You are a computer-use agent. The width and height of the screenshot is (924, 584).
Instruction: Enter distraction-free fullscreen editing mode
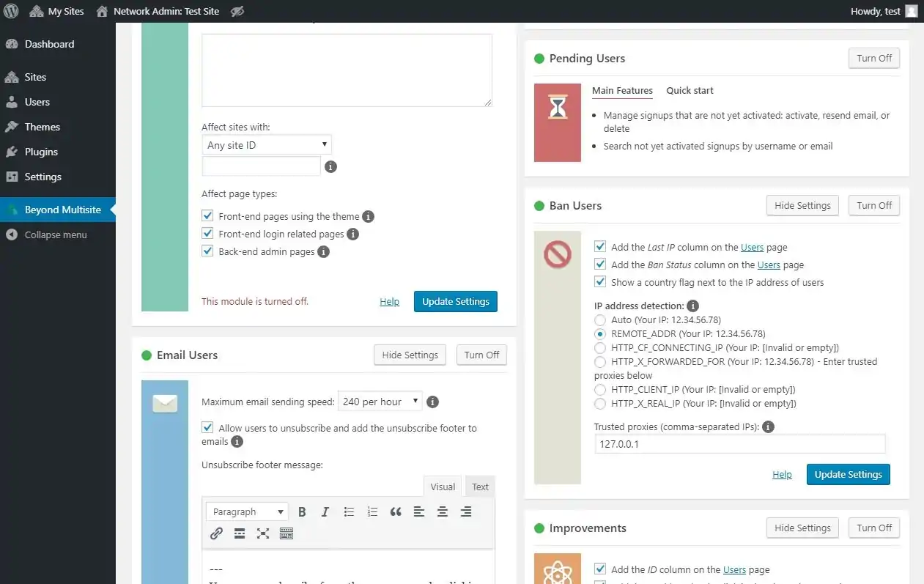tap(263, 533)
